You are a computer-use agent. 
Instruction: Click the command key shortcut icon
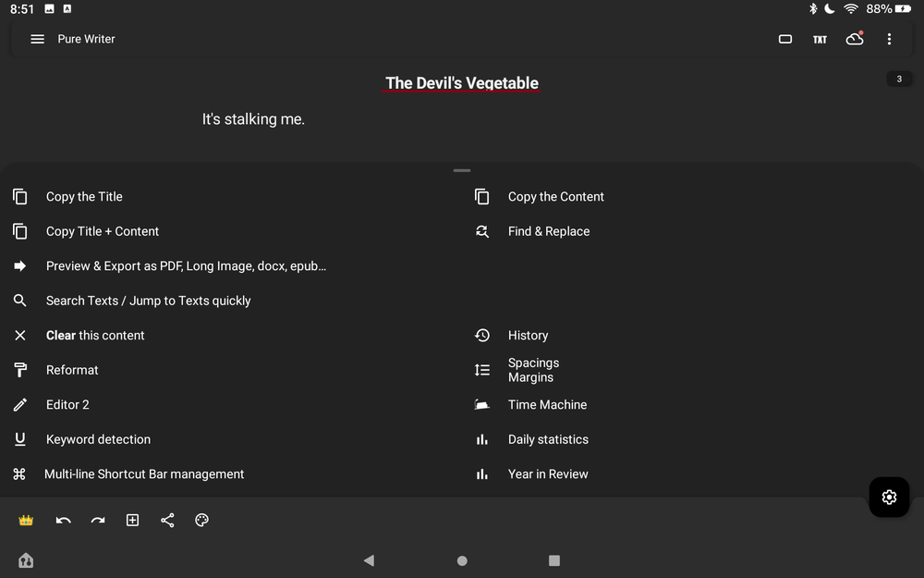pyautogui.click(x=19, y=474)
